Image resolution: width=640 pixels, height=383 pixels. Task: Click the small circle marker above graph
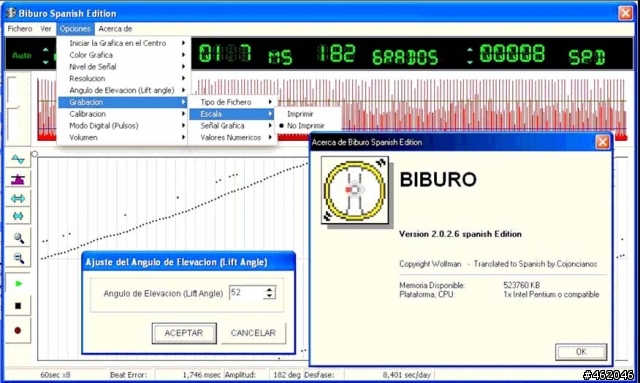coord(35,154)
